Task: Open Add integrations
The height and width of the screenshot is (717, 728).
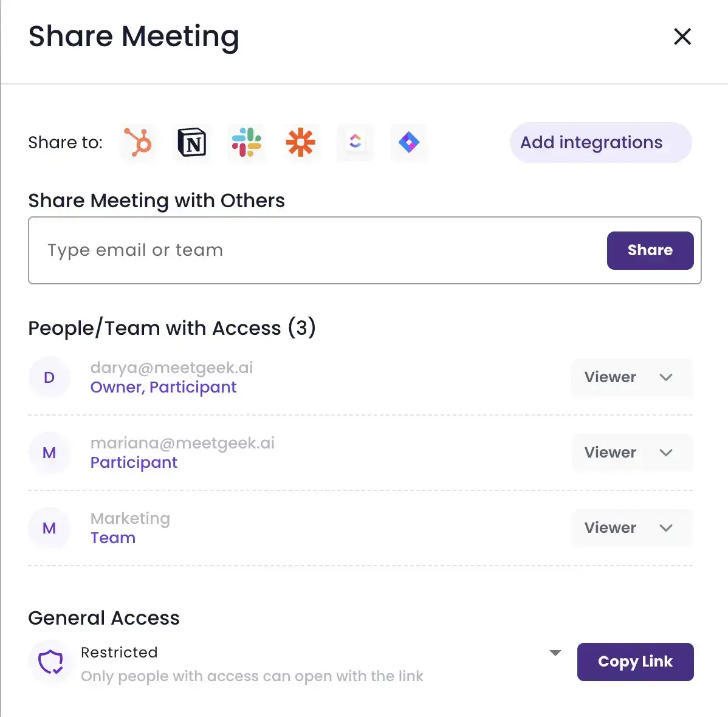Action: point(599,143)
